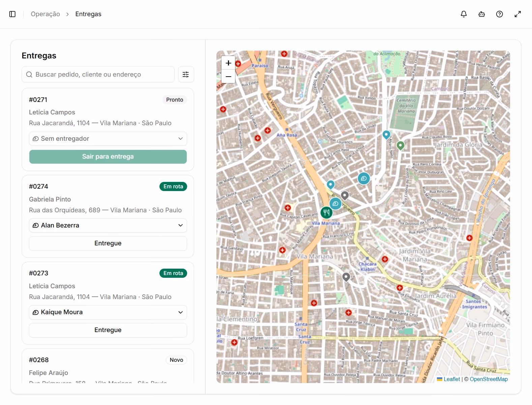Expand to fullscreen with the arrows icon
Viewport: 532px width, 405px height.
tap(518, 14)
